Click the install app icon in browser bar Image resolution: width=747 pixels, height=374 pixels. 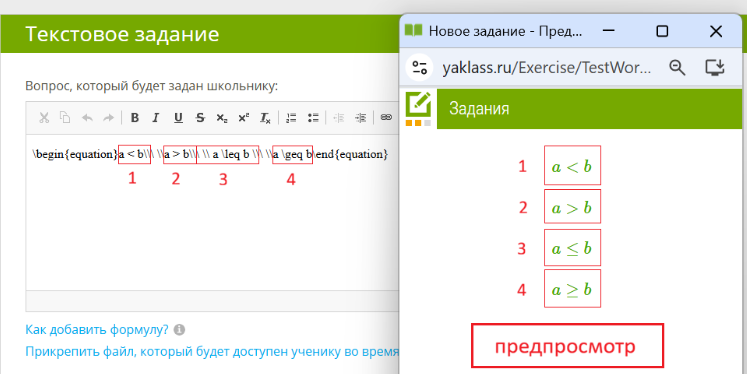715,68
